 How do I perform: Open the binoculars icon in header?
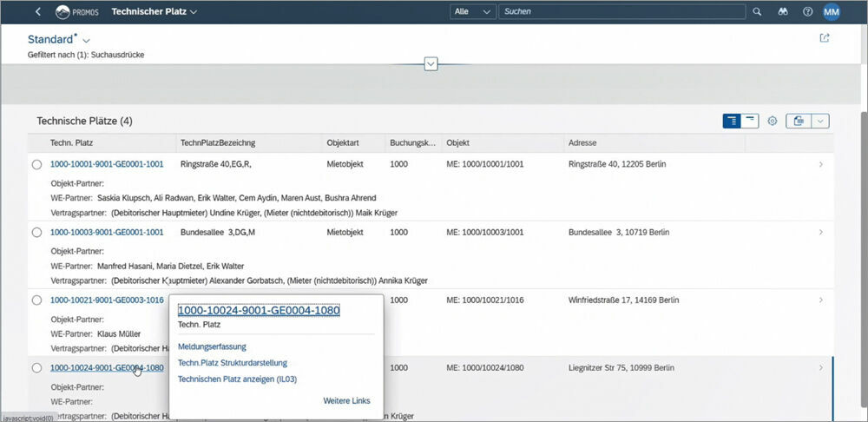tap(782, 12)
